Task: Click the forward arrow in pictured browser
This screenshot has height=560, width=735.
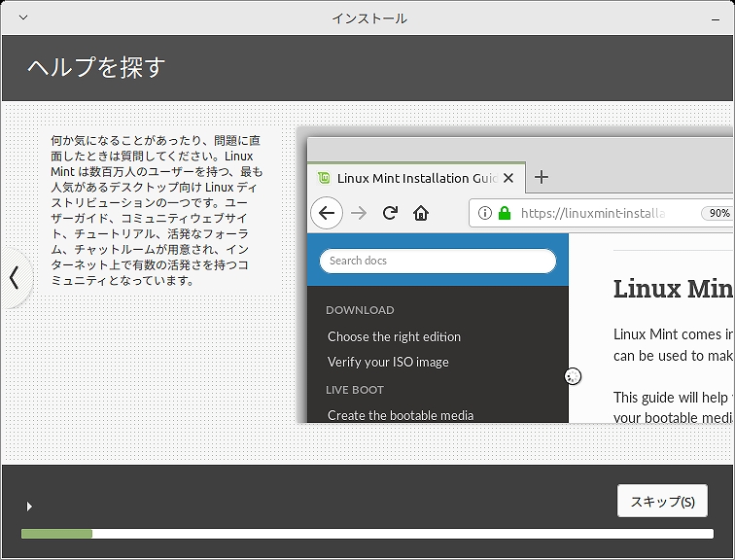Action: (359, 214)
